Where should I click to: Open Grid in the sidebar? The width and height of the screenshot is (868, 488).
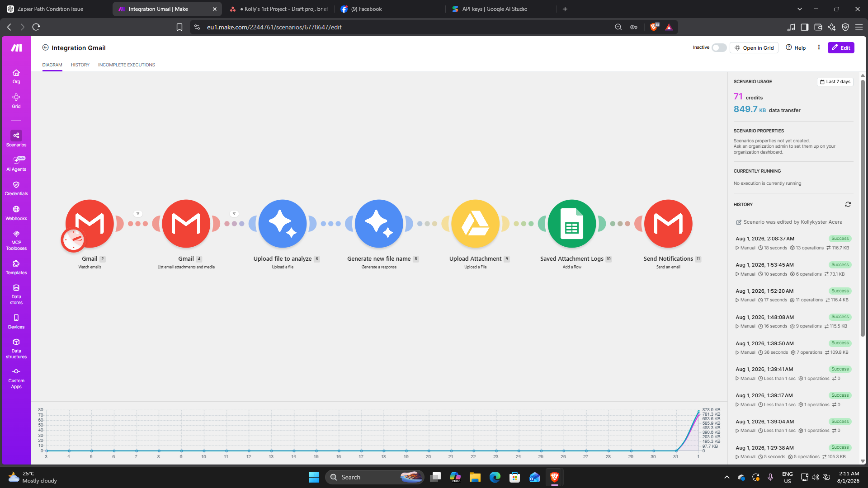[x=16, y=101]
